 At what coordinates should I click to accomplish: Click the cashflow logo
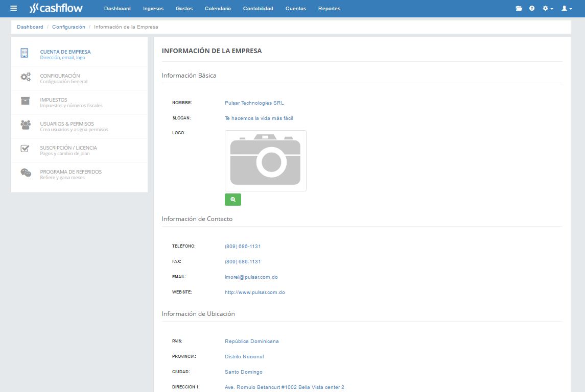pos(56,8)
